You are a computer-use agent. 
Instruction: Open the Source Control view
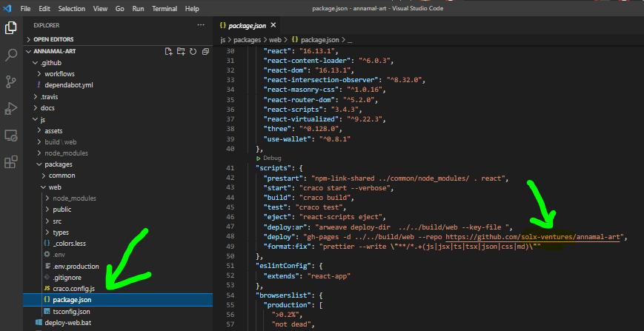point(11,81)
